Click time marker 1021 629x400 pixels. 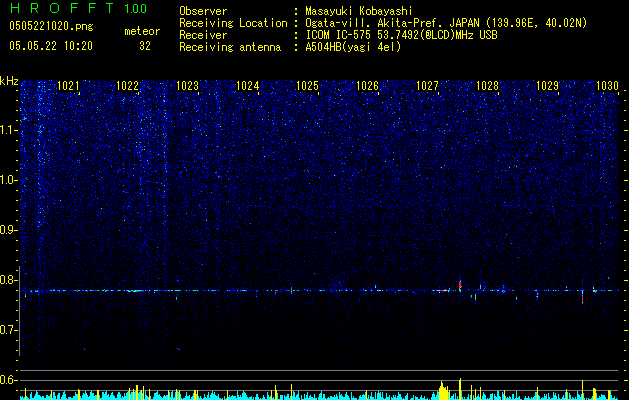(68, 86)
